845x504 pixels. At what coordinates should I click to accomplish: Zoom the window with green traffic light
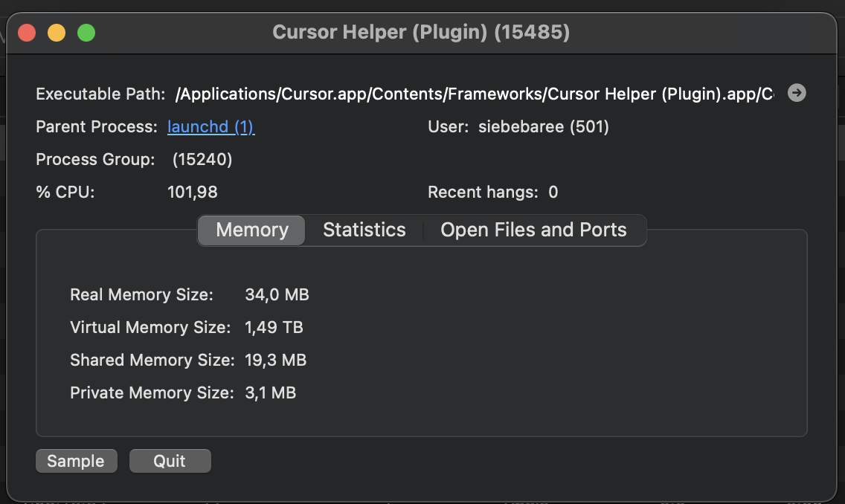(86, 32)
